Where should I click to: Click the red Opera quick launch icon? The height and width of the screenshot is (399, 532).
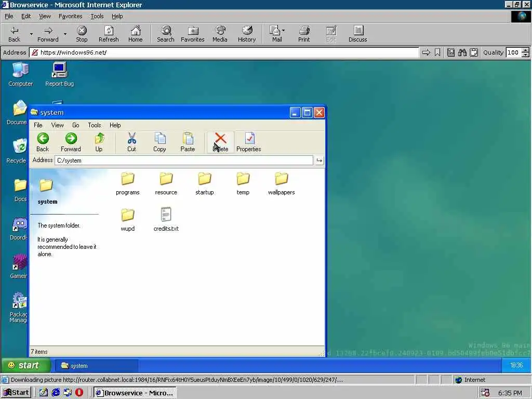79,393
